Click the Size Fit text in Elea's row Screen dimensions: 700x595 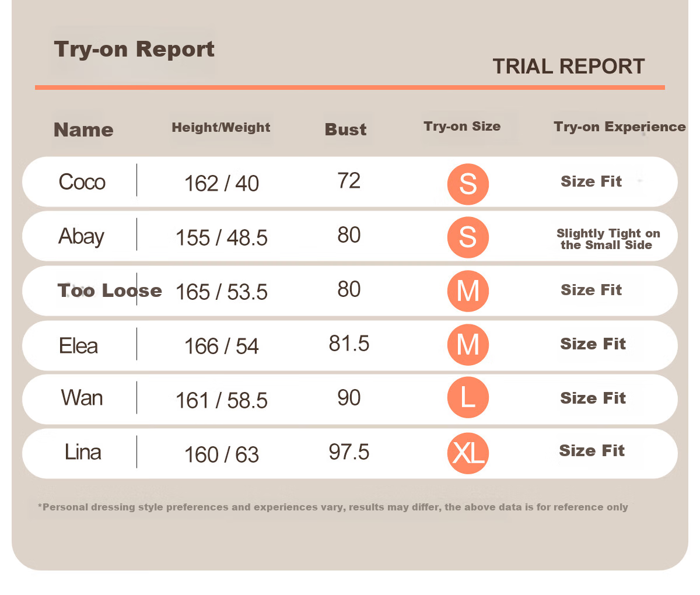click(x=593, y=344)
